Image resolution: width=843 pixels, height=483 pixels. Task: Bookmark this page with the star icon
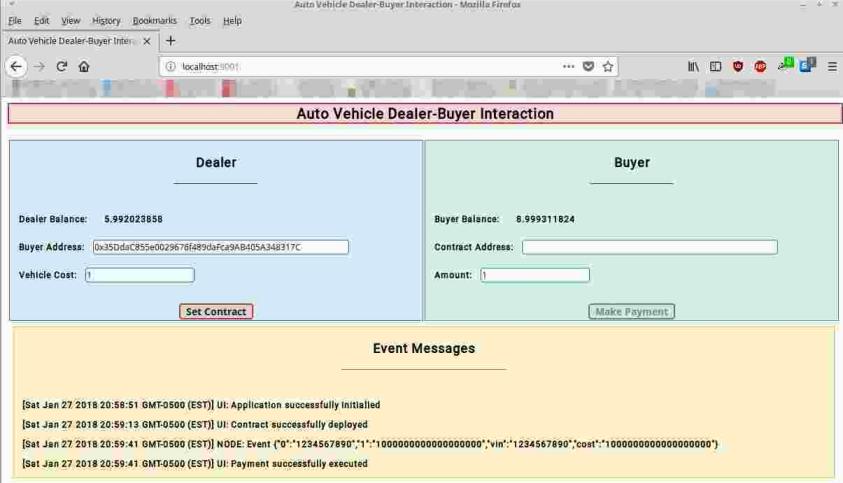point(608,66)
